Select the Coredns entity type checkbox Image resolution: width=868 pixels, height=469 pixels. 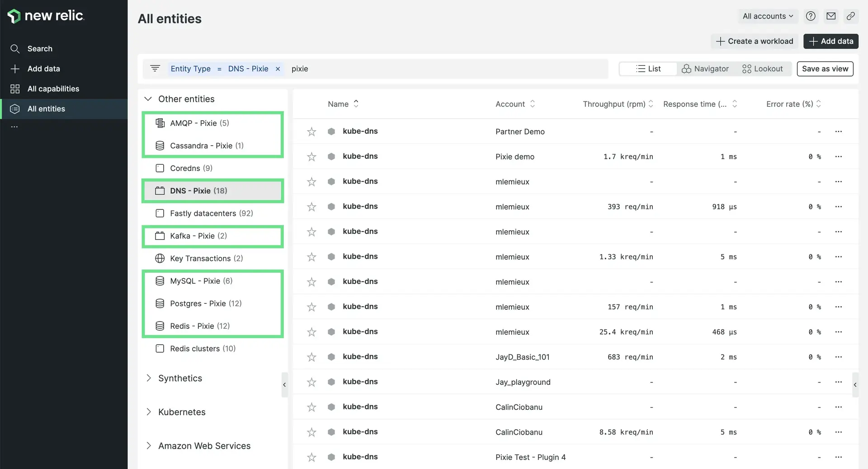tap(160, 168)
